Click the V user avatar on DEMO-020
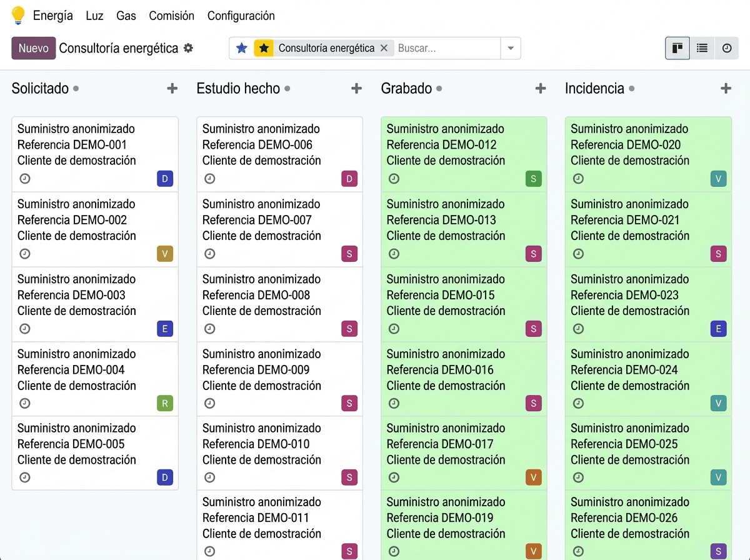The width and height of the screenshot is (750, 560). click(719, 179)
